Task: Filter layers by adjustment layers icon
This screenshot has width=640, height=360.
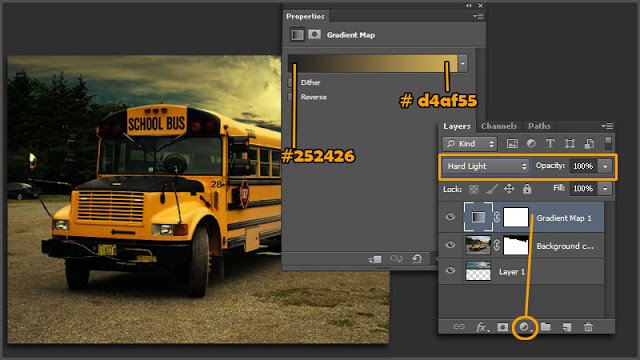Action: tap(531, 143)
